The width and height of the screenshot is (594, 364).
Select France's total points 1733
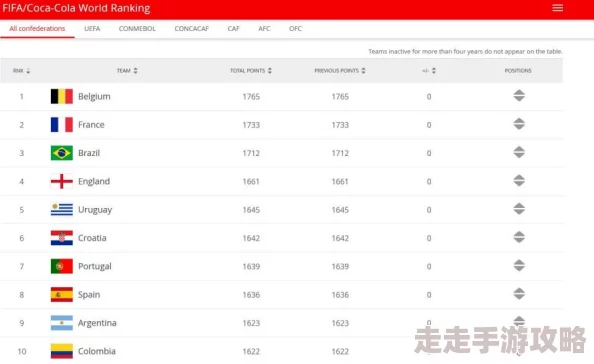click(x=251, y=125)
